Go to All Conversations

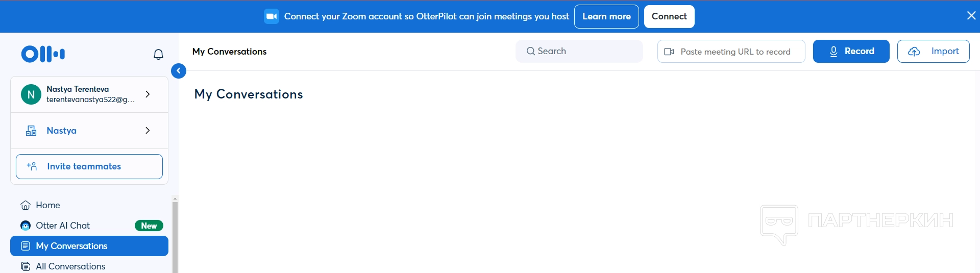pyautogui.click(x=70, y=266)
